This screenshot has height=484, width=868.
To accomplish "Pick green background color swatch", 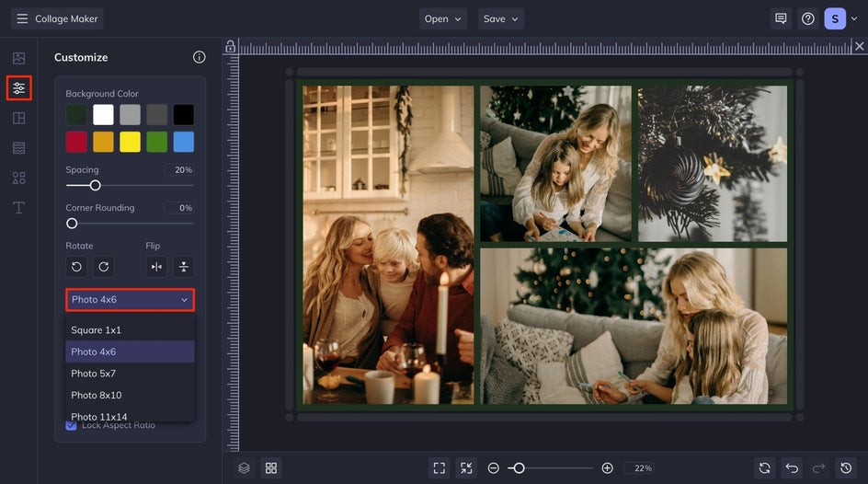I will [x=156, y=142].
